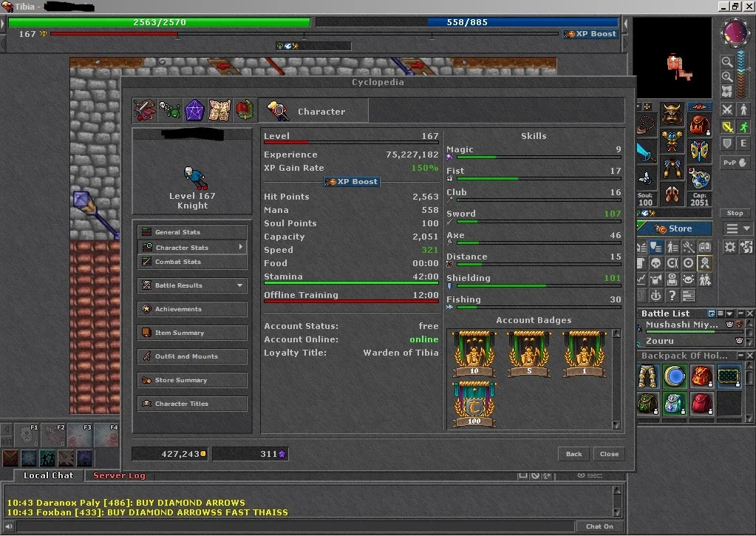Toggle expert mode E button
This screenshot has width=756, height=536.
pos(743,143)
